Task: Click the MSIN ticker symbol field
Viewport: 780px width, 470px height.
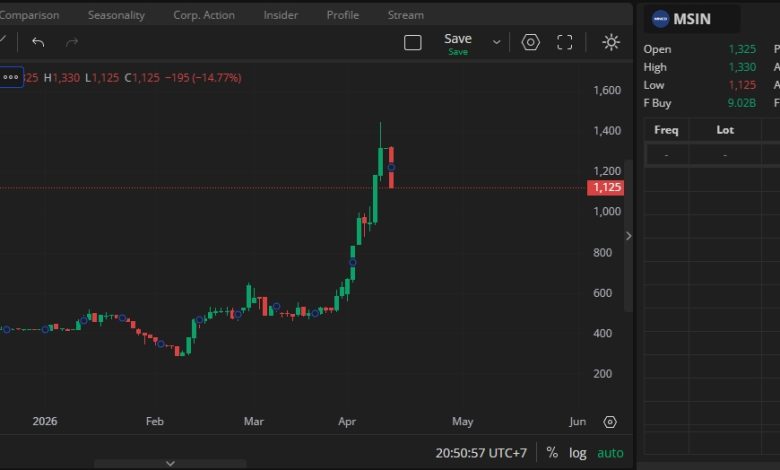Action: [692, 19]
